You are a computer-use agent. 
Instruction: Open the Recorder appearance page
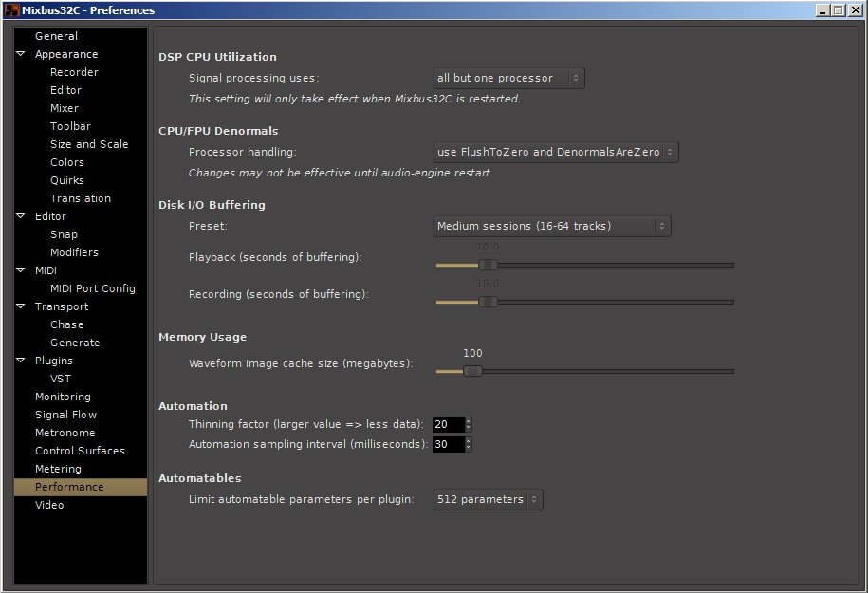click(74, 72)
